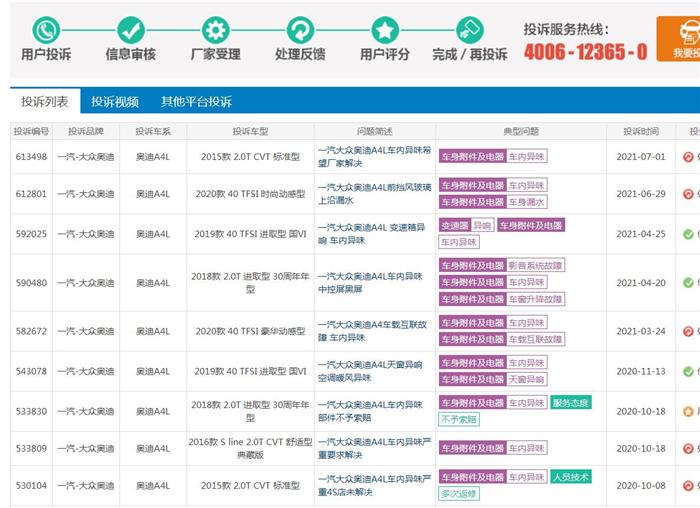Click 奥迪A4L series in row 543078

tap(153, 371)
